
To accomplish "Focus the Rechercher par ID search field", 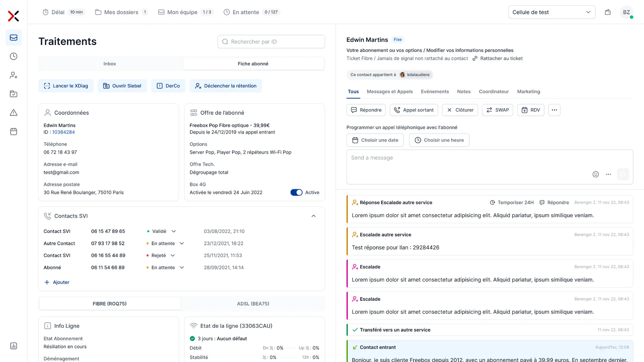I will pyautogui.click(x=271, y=41).
